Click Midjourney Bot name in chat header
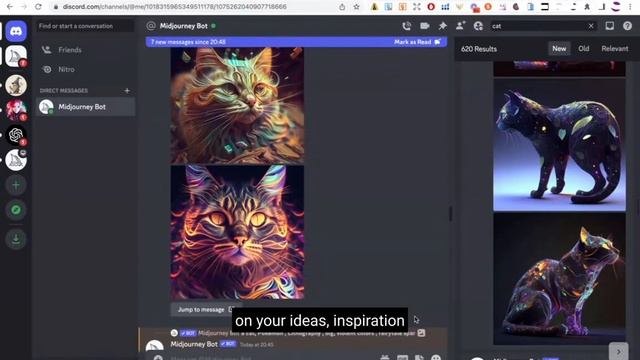 (x=184, y=26)
